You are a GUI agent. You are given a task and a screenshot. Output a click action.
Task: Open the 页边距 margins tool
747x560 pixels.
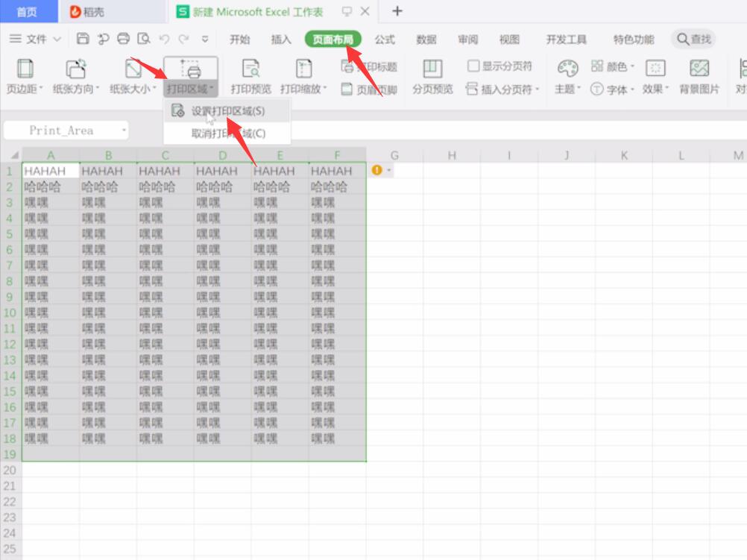click(25, 76)
